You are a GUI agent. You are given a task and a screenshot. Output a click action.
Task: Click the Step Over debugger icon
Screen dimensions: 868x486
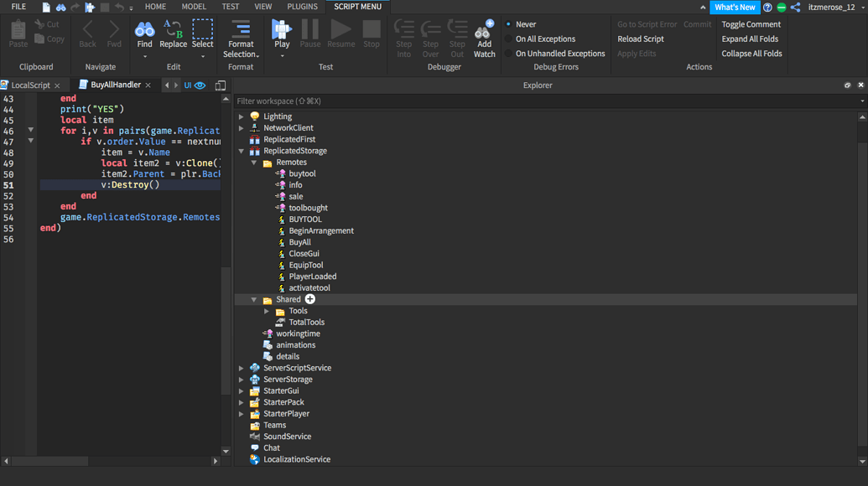pos(431,29)
